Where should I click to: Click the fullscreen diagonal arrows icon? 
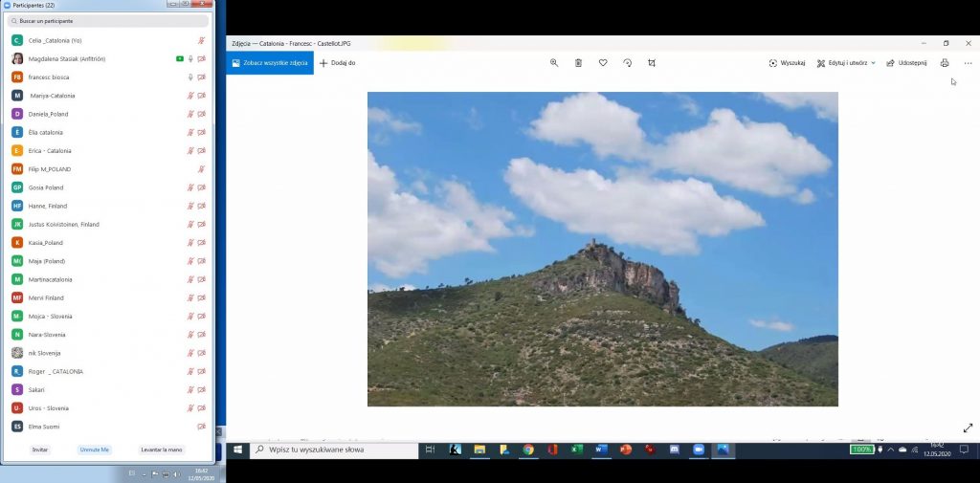point(968,428)
